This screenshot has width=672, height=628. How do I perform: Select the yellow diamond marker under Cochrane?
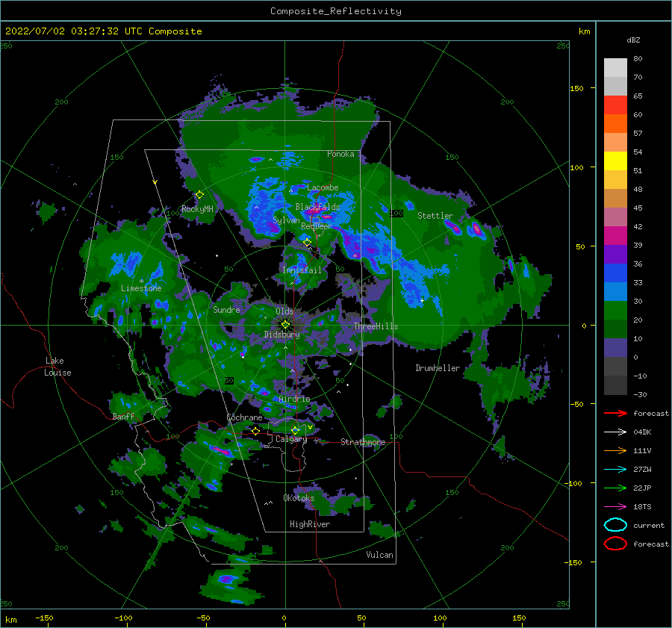(256, 431)
